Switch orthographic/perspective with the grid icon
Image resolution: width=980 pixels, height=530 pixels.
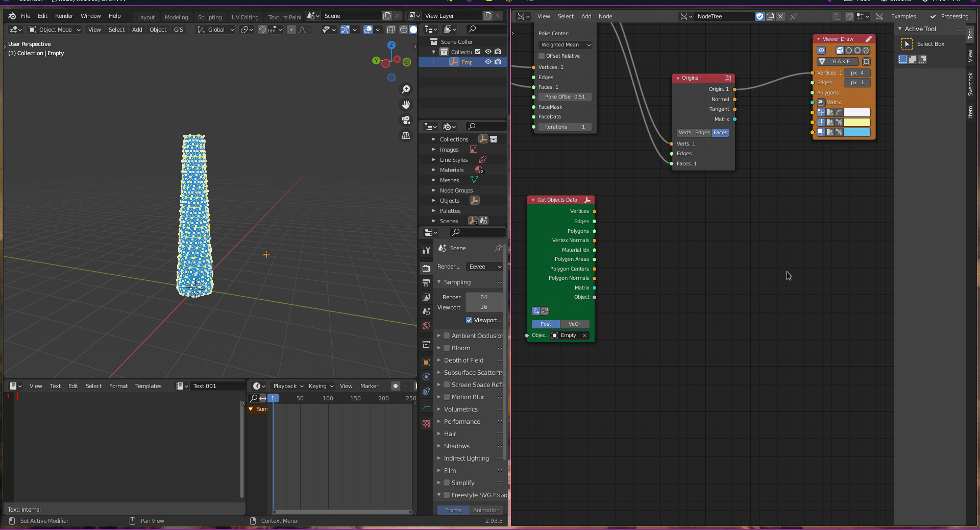(x=406, y=135)
